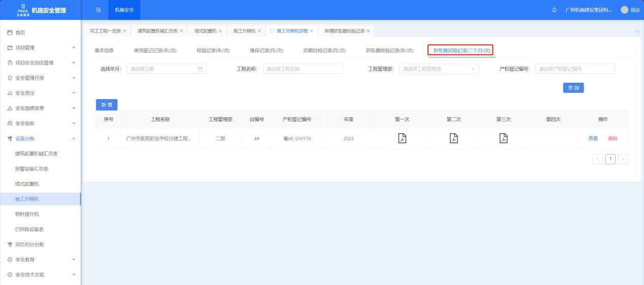Image resolution: width=644 pixels, height=285 pixels.
Task: Collapse the 设备台账 sidebar menu
Action: [41, 138]
